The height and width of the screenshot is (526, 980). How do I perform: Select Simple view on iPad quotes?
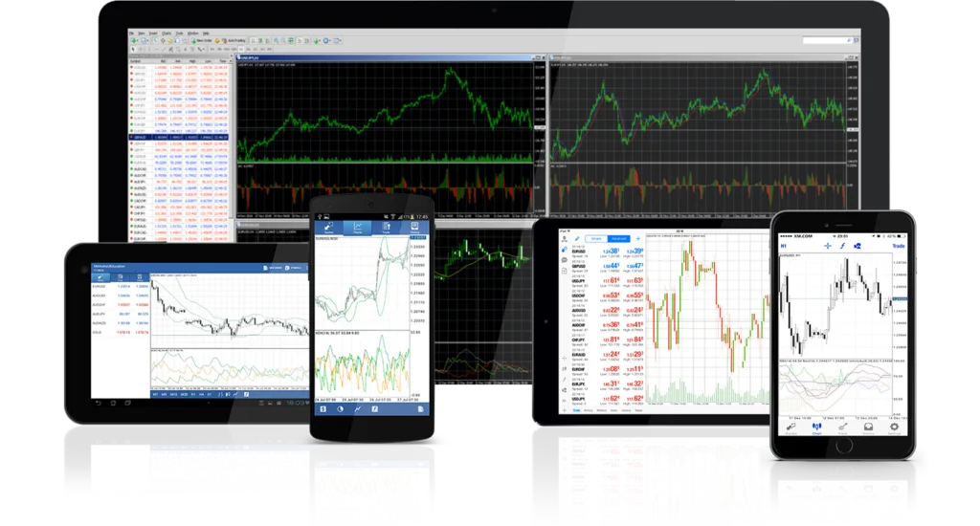tap(596, 239)
